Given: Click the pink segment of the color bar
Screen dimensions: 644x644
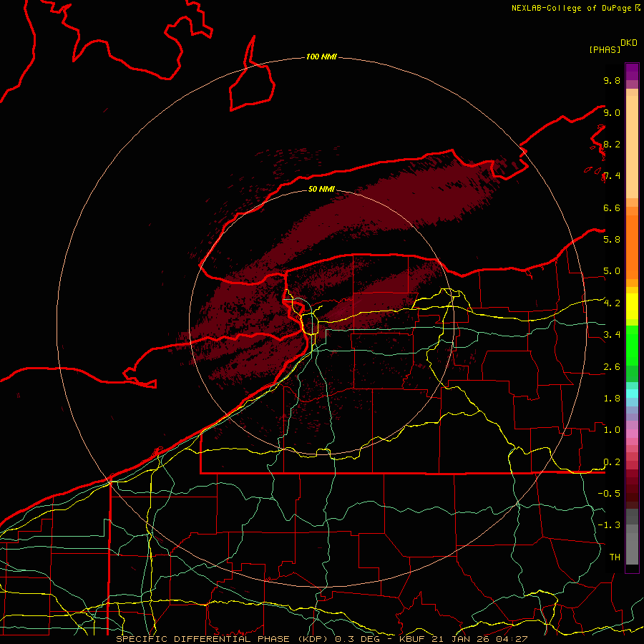Looking at the screenshot, I should (x=632, y=434).
